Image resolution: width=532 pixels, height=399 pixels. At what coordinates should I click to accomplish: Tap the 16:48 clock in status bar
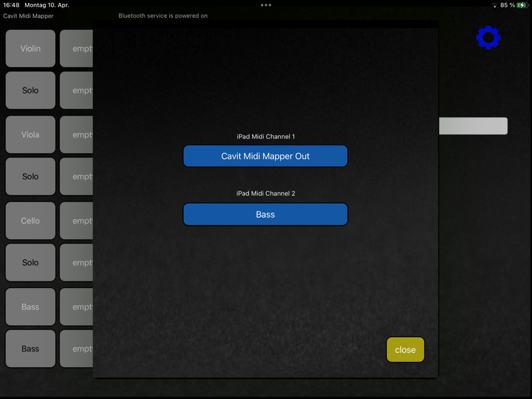point(11,5)
